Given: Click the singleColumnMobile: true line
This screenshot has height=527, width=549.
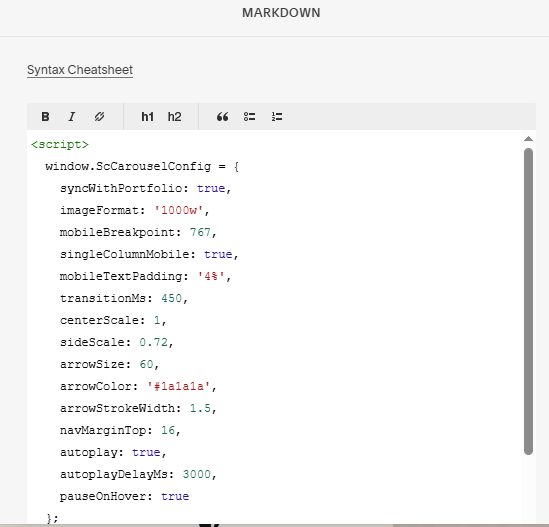Looking at the screenshot, I should [149, 254].
